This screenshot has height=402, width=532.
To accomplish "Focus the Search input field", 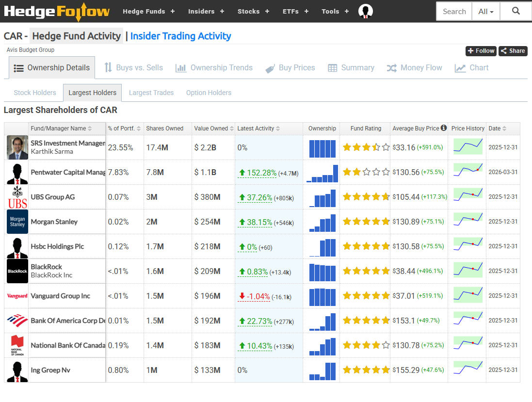I will [x=454, y=12].
